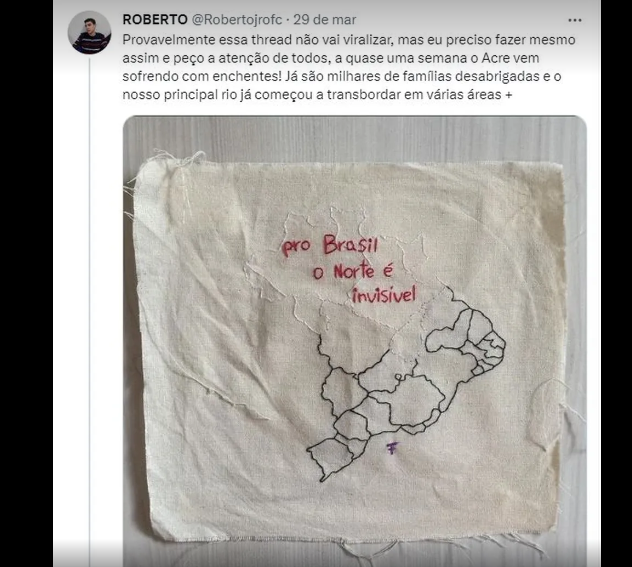Open the three-dot more options menu
632x567 pixels.
574,20
